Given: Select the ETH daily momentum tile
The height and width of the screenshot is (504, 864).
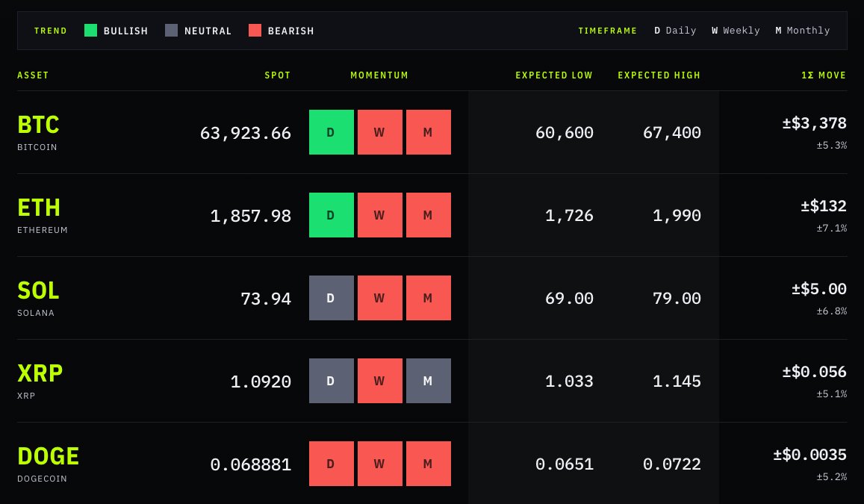Looking at the screenshot, I should coord(331,215).
